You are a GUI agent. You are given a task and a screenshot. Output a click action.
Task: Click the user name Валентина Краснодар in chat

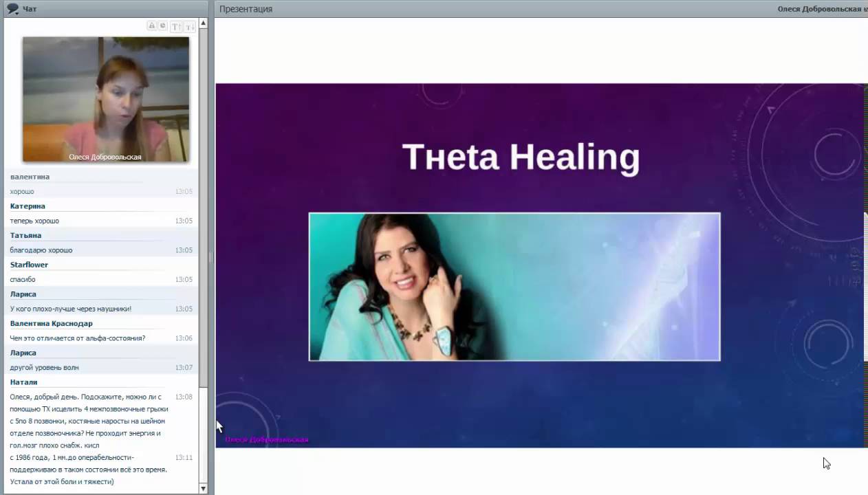pos(51,323)
